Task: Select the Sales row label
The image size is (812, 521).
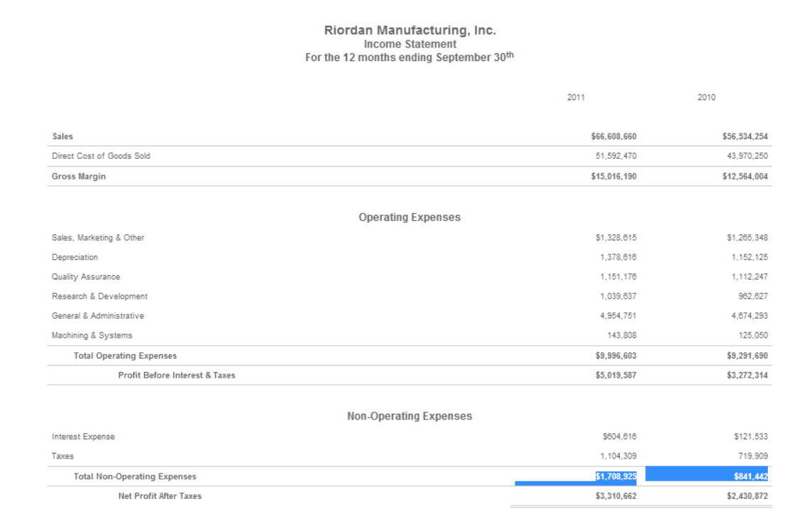Action: coord(62,137)
